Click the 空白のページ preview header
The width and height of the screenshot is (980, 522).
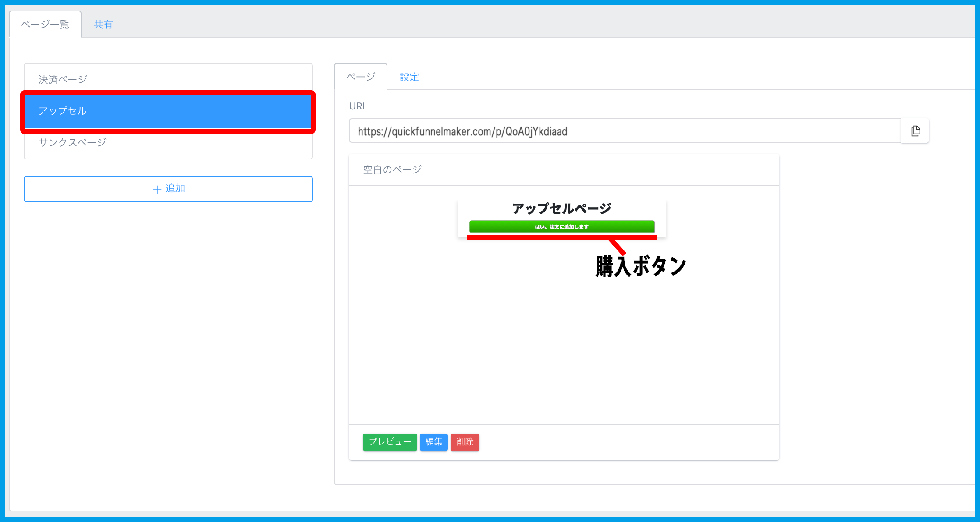coord(391,169)
